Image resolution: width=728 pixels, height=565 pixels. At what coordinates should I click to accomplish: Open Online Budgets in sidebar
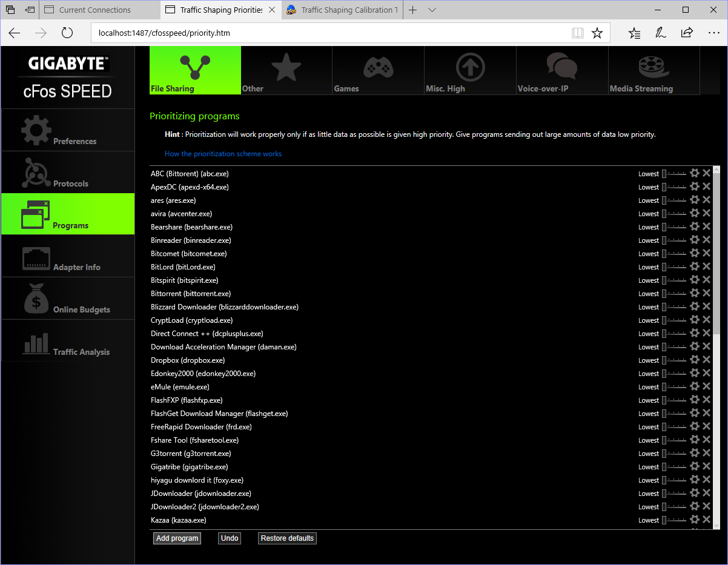tap(68, 299)
